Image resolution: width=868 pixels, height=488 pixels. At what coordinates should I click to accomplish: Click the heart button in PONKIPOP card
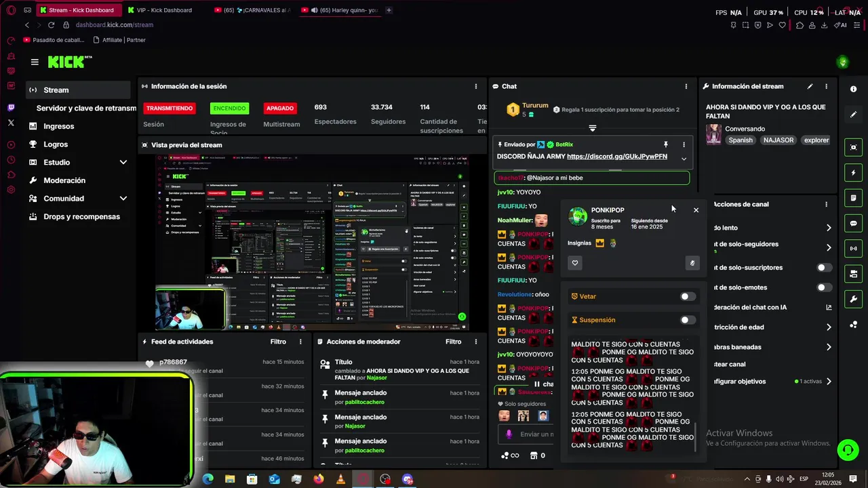click(x=575, y=263)
